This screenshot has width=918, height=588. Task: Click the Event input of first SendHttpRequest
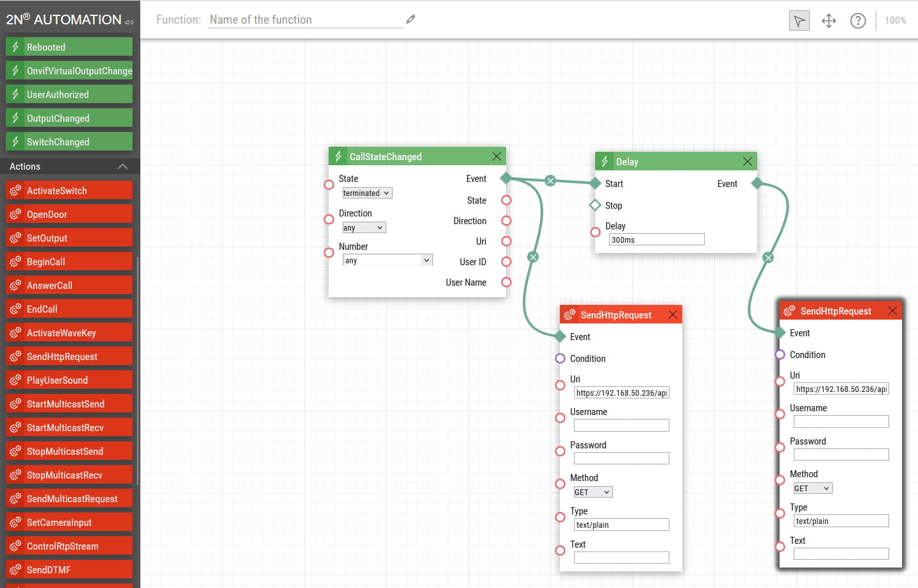coord(560,336)
